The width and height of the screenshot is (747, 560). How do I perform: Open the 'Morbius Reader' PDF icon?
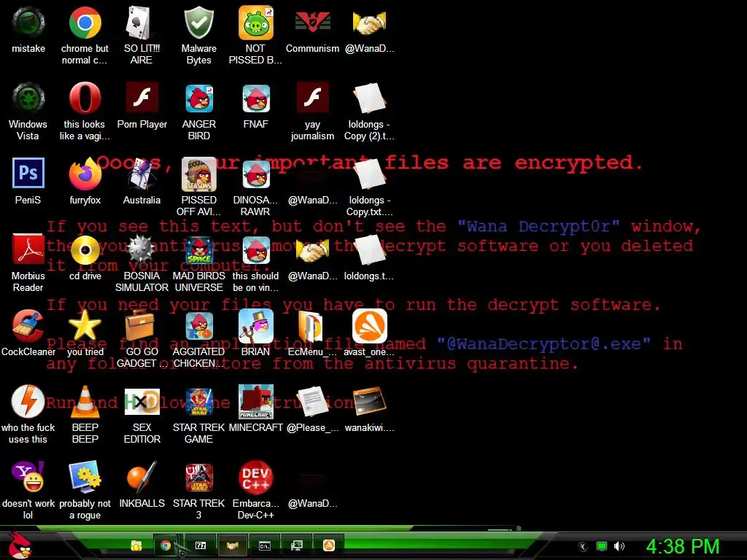28,249
